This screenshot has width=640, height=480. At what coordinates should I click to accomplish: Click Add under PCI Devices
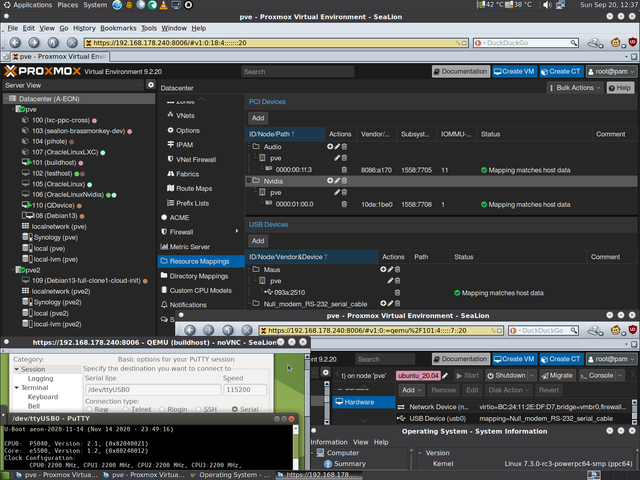pyautogui.click(x=258, y=118)
